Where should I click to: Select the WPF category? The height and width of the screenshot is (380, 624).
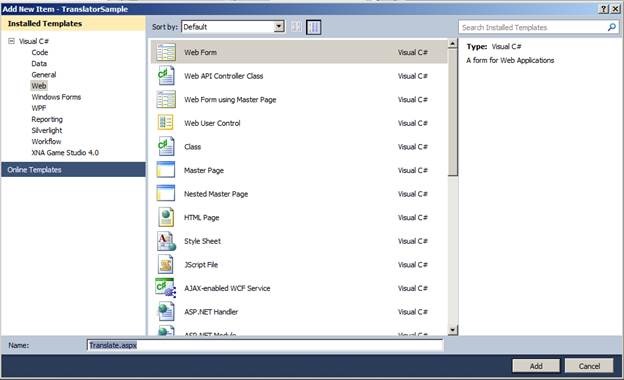click(39, 108)
